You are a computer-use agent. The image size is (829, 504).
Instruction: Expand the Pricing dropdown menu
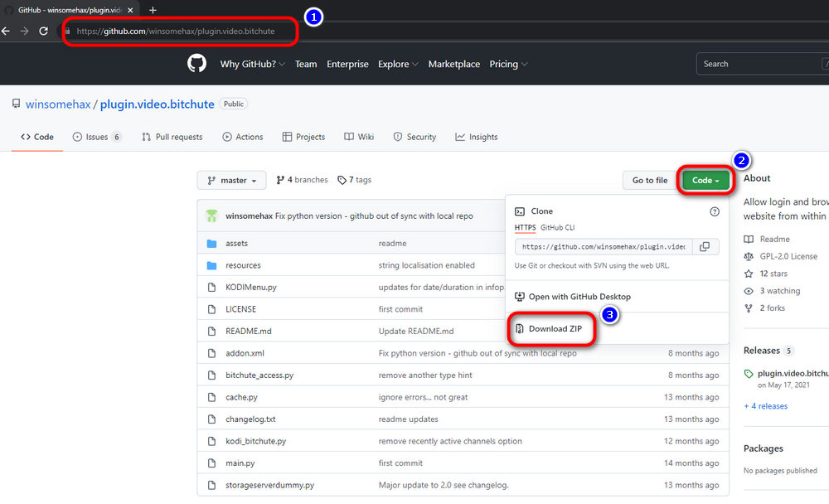(x=508, y=64)
